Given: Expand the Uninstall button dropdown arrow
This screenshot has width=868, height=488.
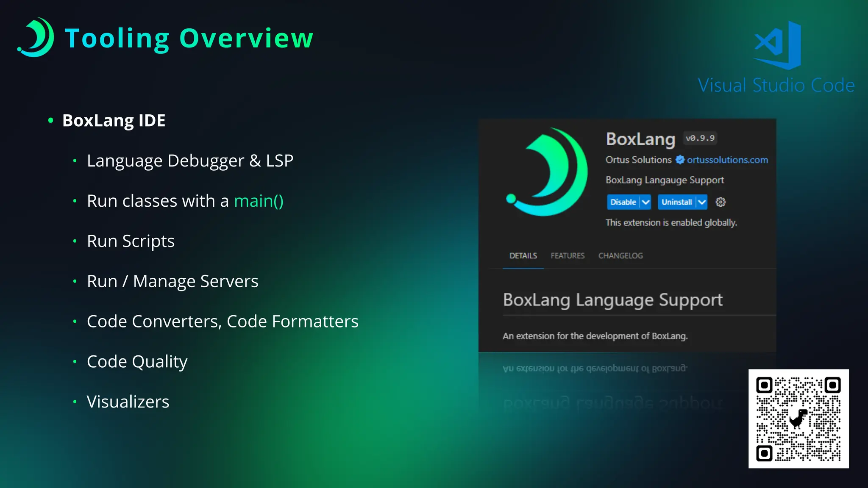Looking at the screenshot, I should click(x=702, y=202).
